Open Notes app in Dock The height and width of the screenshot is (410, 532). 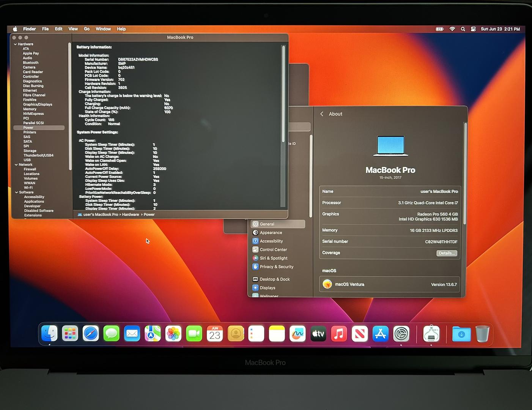point(277,333)
